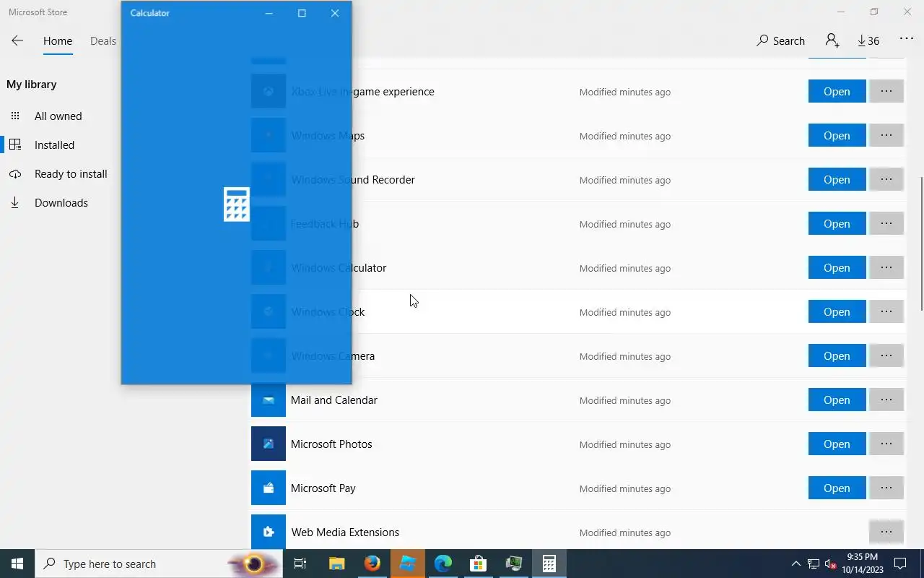Expand more options for Feedback Hub
Screen dimensions: 924x578
click(x=886, y=223)
